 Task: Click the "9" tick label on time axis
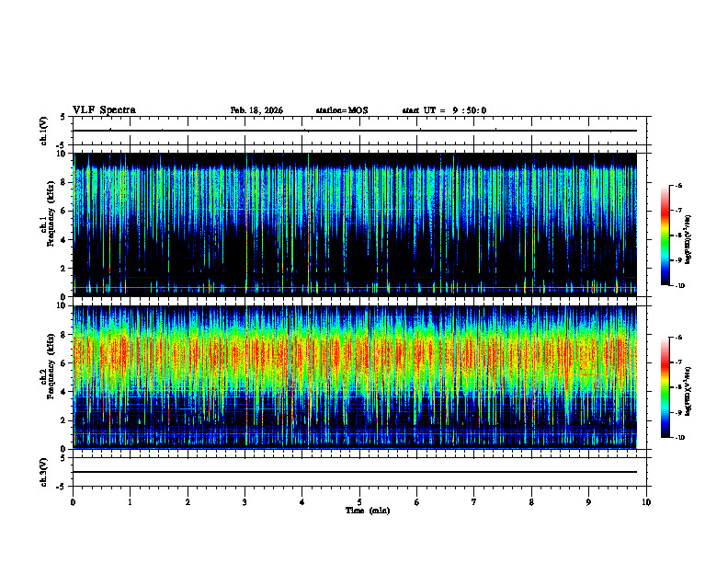point(588,502)
